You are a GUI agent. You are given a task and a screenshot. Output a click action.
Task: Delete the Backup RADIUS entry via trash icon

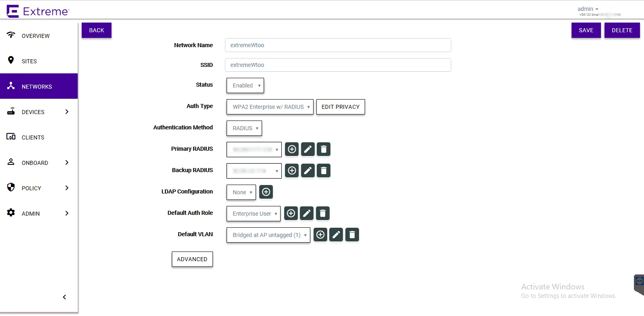coord(324,171)
